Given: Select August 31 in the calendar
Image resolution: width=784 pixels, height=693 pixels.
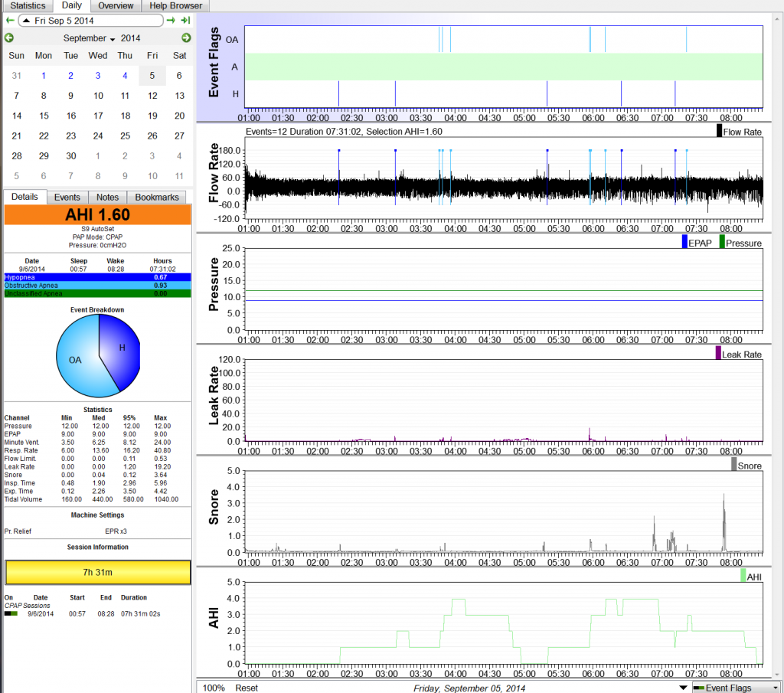Looking at the screenshot, I should pos(17,76).
